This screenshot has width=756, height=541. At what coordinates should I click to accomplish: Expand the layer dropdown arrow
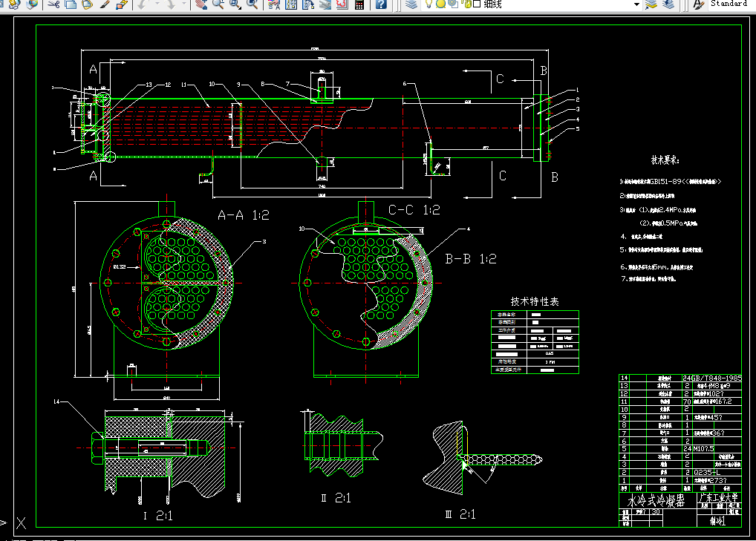coord(636,4)
